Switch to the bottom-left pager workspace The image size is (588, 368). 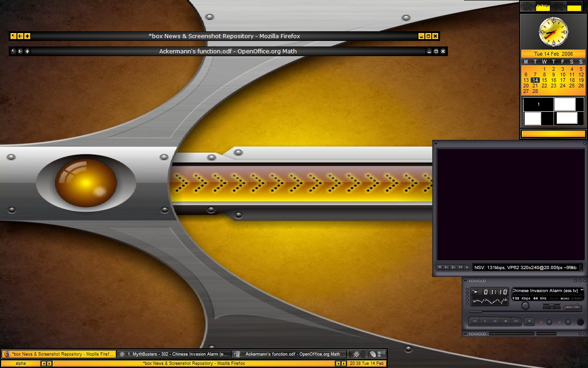(538, 119)
